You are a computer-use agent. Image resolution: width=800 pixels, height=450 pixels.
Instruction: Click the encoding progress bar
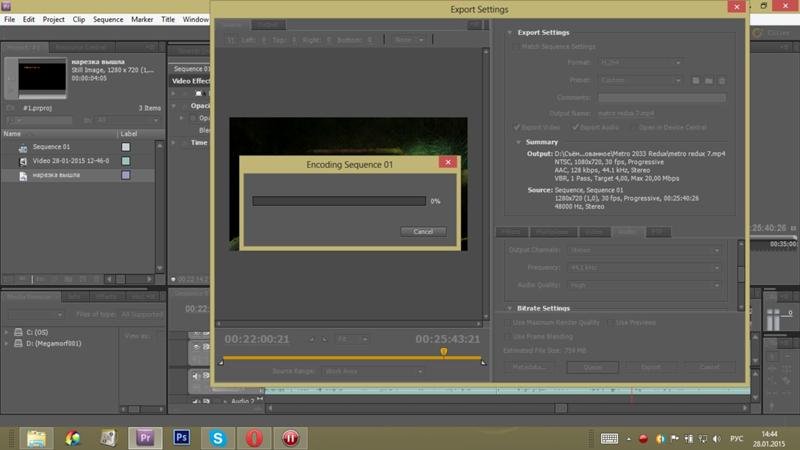(x=339, y=201)
